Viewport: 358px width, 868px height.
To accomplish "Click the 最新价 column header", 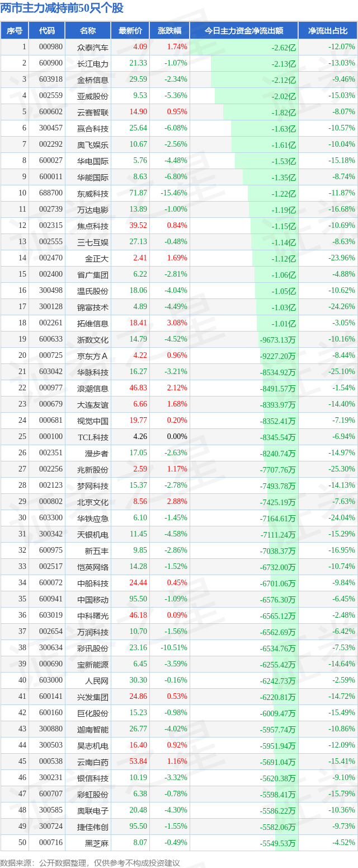I will pos(130,30).
